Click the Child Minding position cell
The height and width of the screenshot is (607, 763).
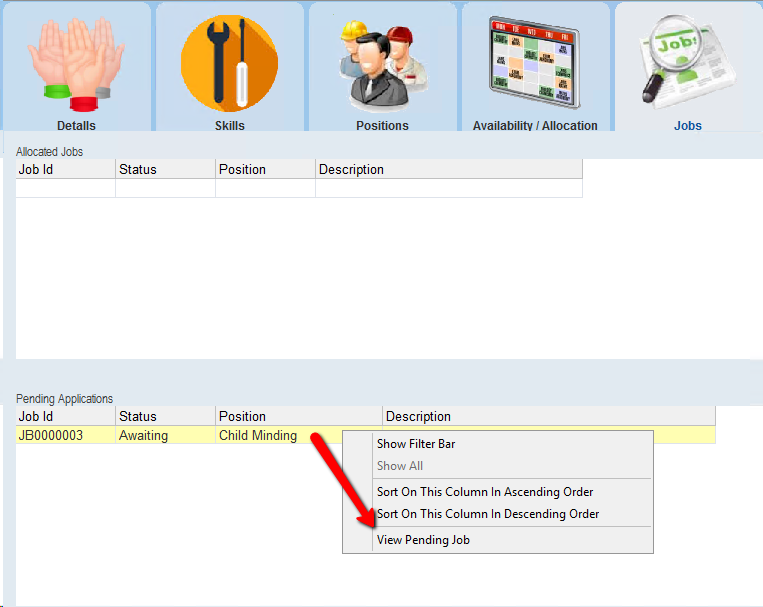click(258, 435)
